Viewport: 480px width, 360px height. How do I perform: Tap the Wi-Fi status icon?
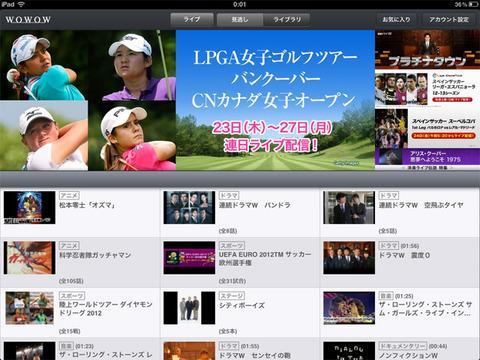click(x=21, y=4)
